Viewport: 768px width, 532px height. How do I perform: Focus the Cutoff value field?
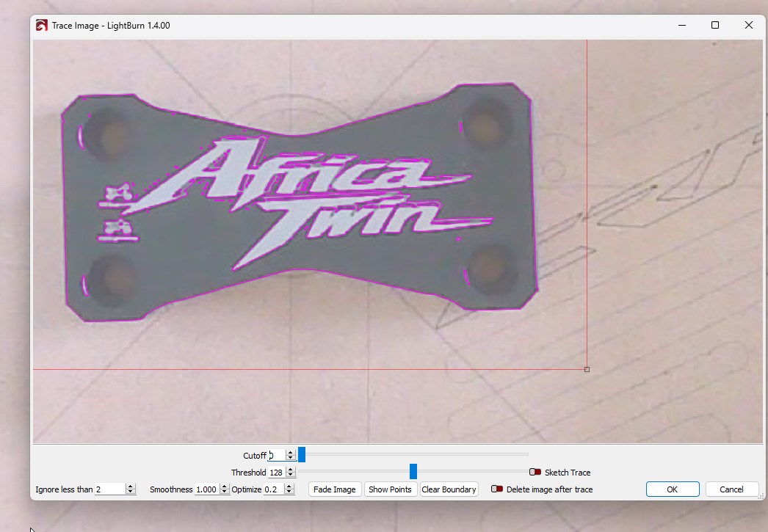pyautogui.click(x=276, y=456)
